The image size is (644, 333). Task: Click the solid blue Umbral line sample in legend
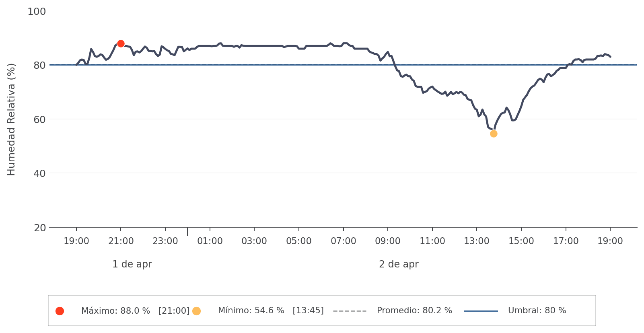[481, 311]
